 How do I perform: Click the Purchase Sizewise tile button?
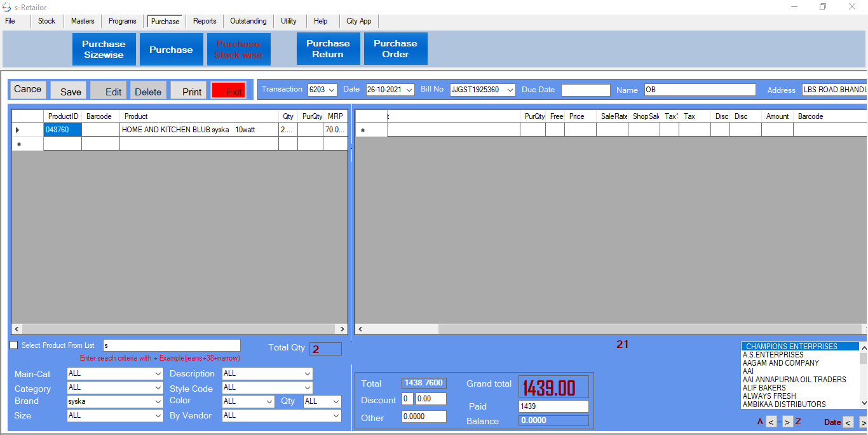(x=104, y=49)
